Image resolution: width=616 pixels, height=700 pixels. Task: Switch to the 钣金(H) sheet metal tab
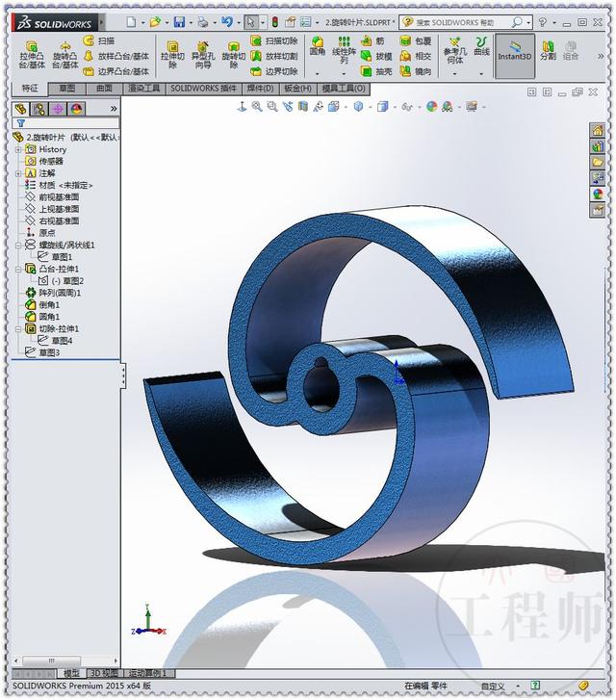pyautogui.click(x=297, y=89)
